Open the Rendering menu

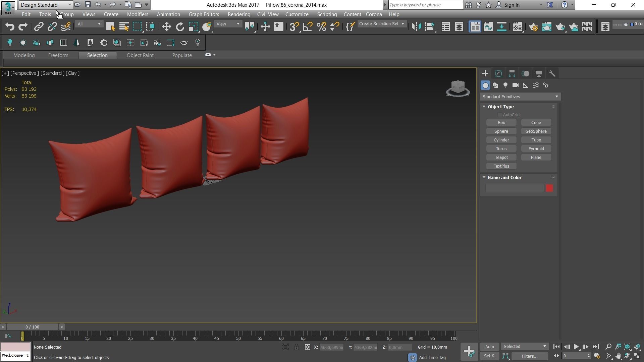[x=238, y=14]
